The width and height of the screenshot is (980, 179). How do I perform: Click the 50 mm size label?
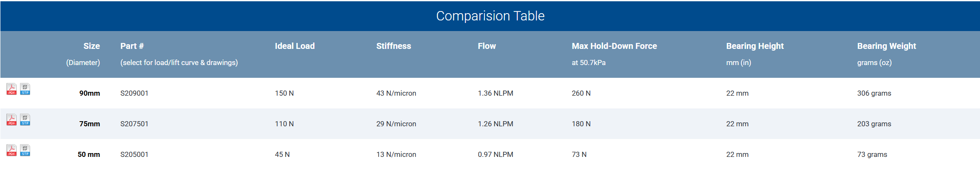click(x=88, y=154)
